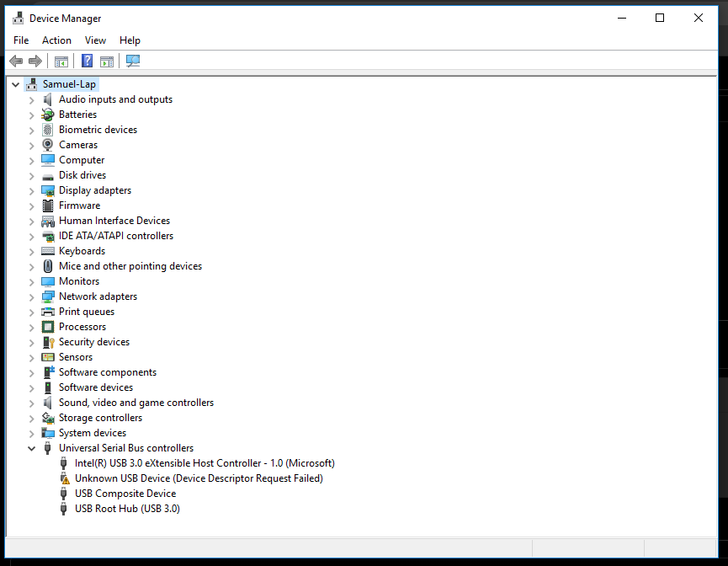Open the View menu
The width and height of the screenshot is (728, 566).
[x=95, y=40]
